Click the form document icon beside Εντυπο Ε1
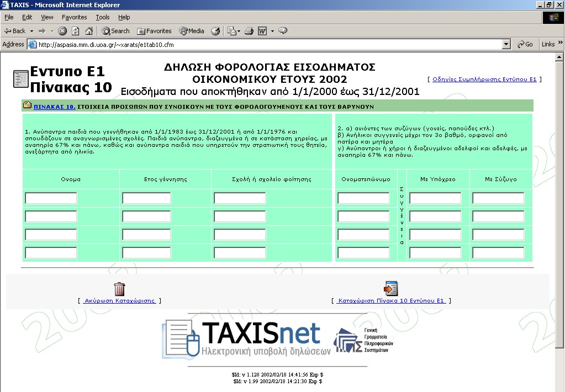The width and height of the screenshot is (565, 392). [21, 79]
